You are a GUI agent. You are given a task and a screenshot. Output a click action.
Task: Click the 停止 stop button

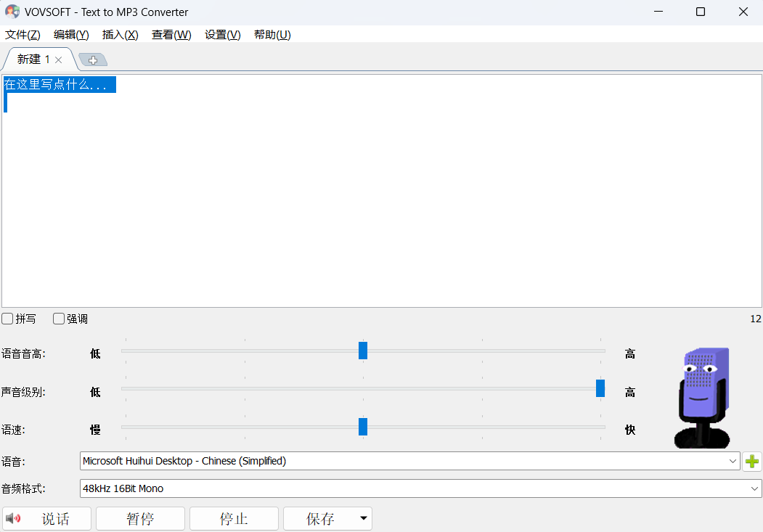234,518
